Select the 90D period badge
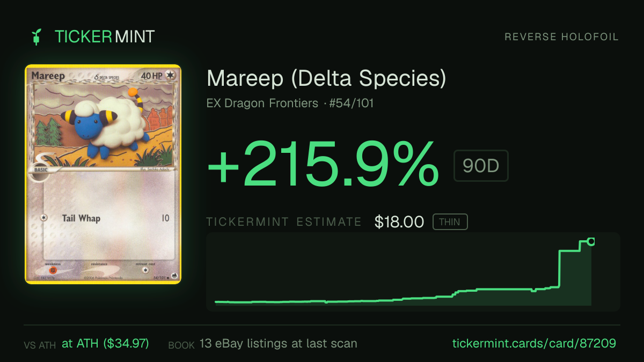Image resolution: width=644 pixels, height=362 pixels. pyautogui.click(x=481, y=166)
